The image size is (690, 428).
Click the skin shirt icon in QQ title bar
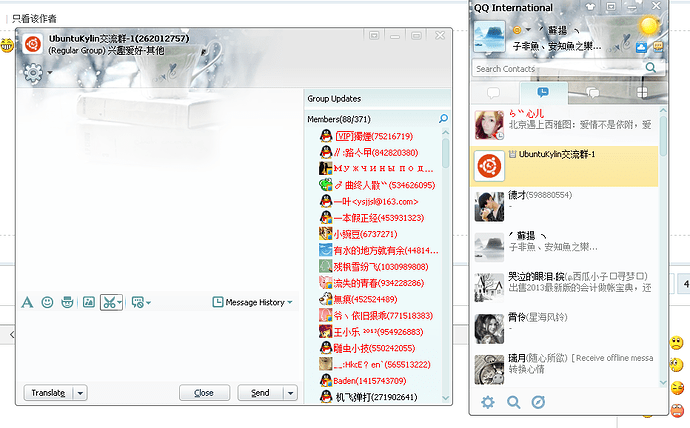coord(590,7)
